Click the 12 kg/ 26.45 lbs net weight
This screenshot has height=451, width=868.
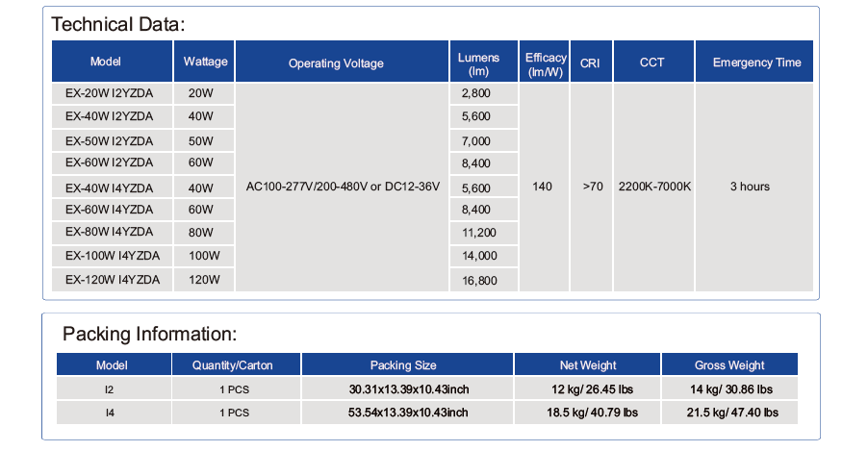592,389
